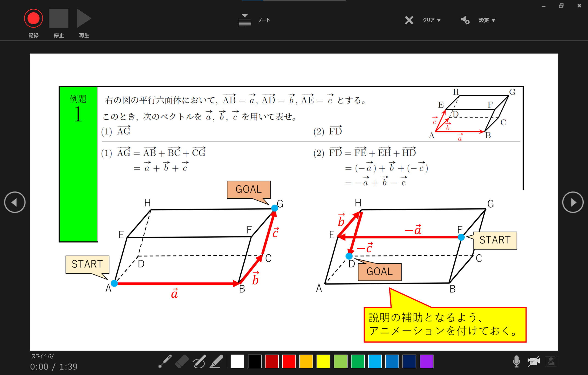Choose the blue ink color

pyautogui.click(x=392, y=361)
